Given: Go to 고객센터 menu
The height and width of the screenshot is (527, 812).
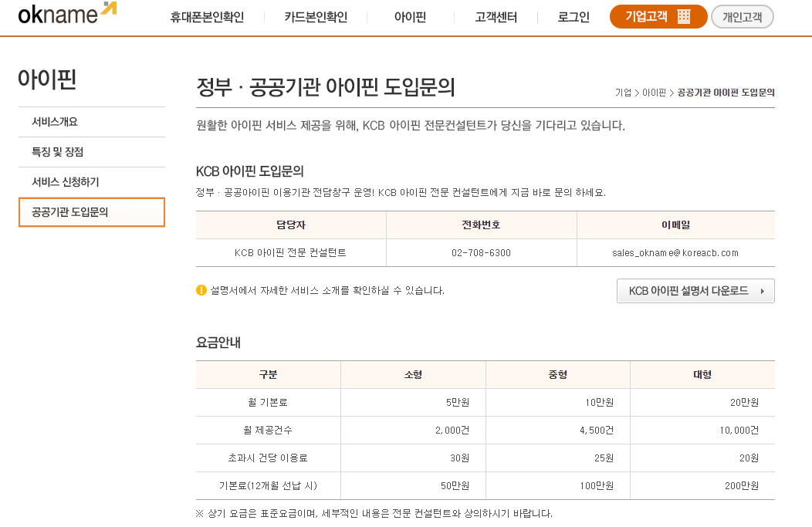Looking at the screenshot, I should [x=496, y=17].
